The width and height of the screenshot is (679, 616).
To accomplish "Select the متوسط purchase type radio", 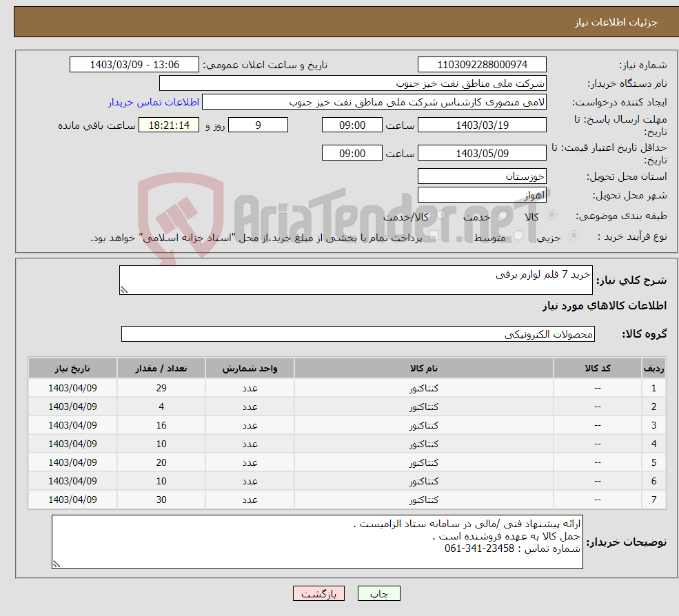I will pyautogui.click(x=518, y=235).
